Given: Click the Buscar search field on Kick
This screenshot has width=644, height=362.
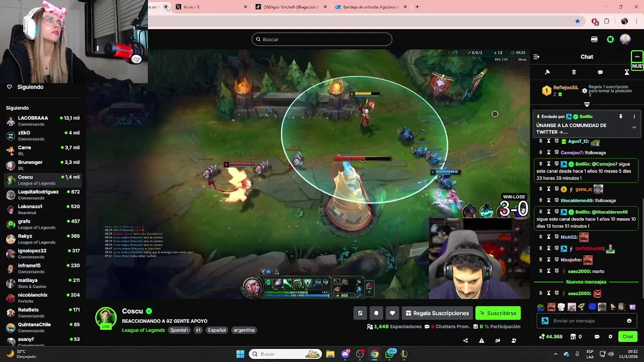Looking at the screenshot, I should click(322, 39).
